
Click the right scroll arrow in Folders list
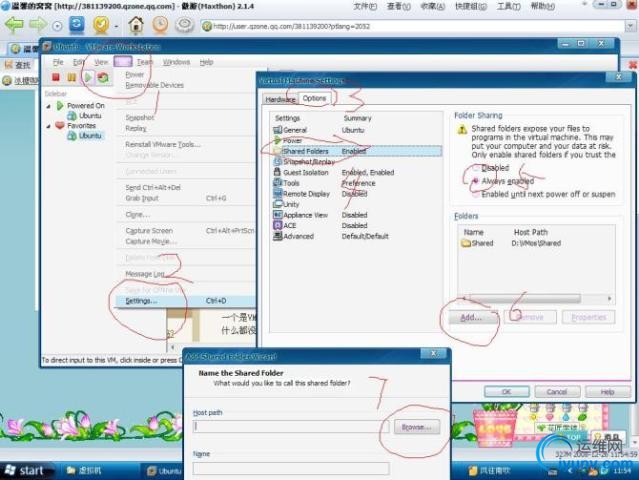pyautogui.click(x=610, y=299)
